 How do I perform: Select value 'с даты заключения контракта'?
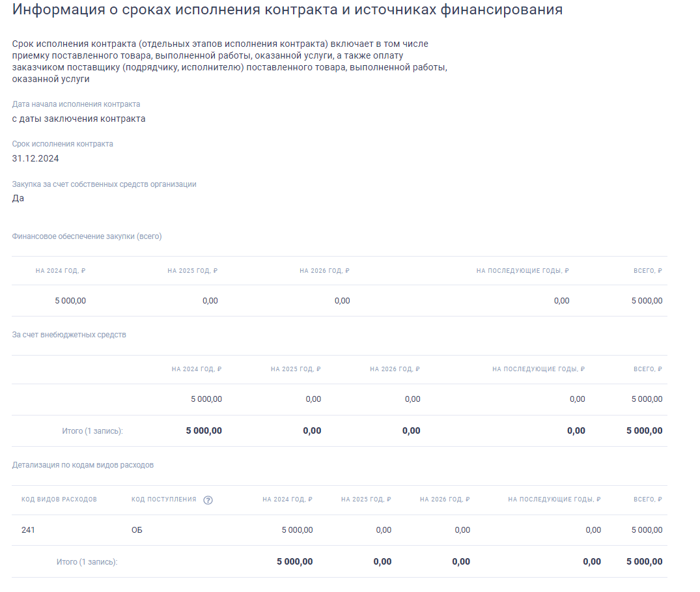tap(79, 119)
